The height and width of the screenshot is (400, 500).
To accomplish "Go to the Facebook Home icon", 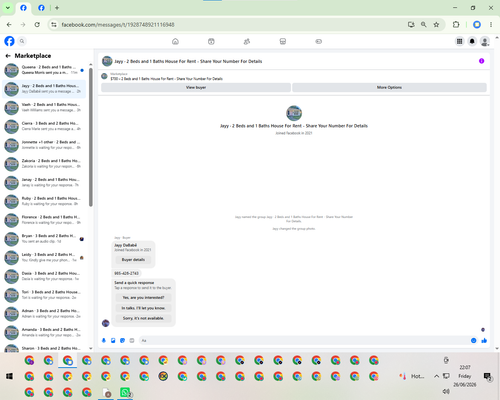I will (175, 41).
